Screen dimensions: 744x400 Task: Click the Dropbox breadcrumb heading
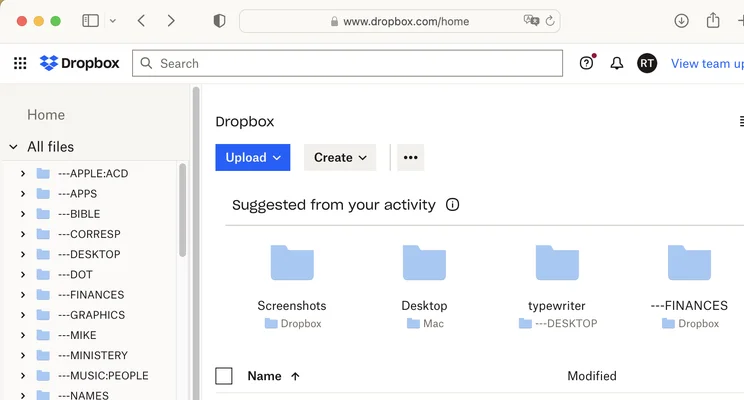[x=245, y=122]
